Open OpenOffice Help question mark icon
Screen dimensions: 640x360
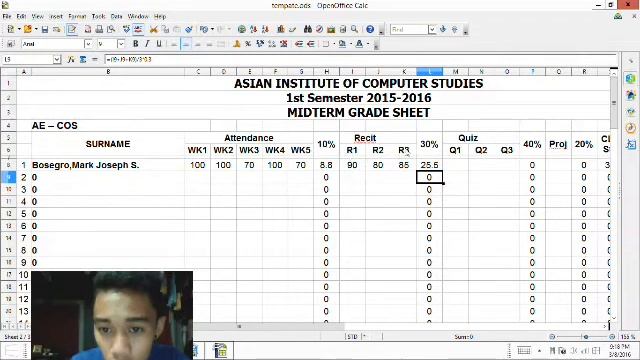[x=370, y=29]
